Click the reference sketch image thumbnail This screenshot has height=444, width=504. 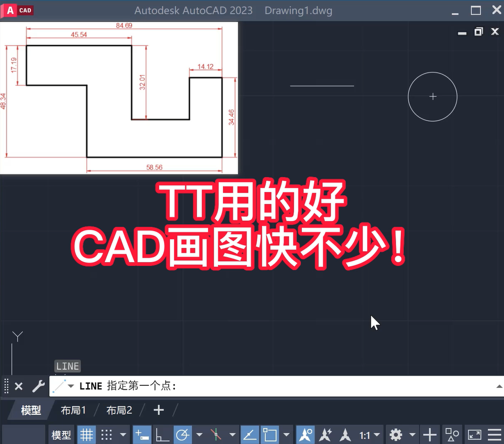[119, 98]
